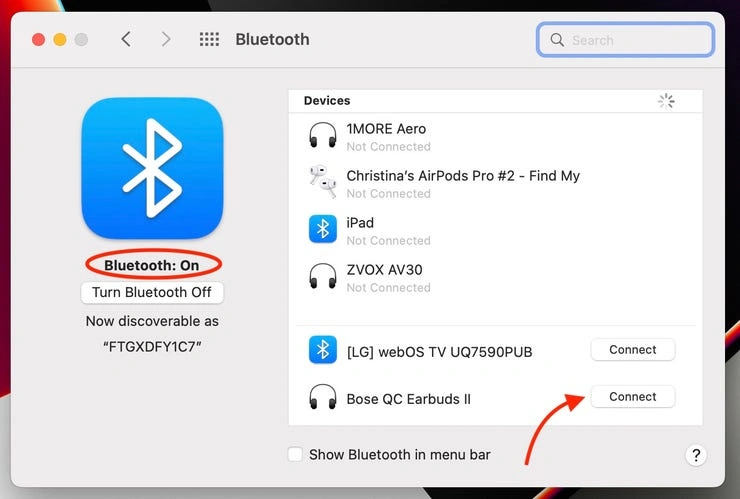Close the Bluetooth window with red button

[x=39, y=39]
